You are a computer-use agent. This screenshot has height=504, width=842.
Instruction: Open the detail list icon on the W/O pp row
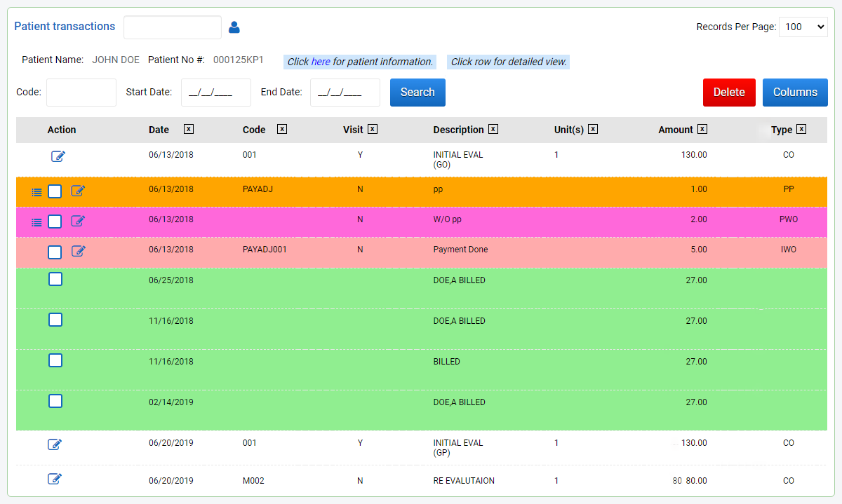coord(36,222)
